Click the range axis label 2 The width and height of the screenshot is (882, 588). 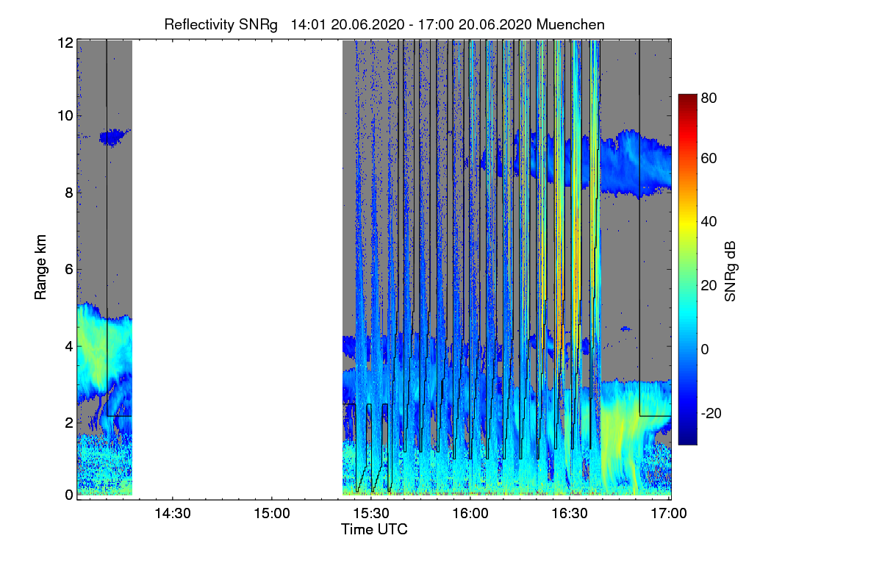coord(68,423)
